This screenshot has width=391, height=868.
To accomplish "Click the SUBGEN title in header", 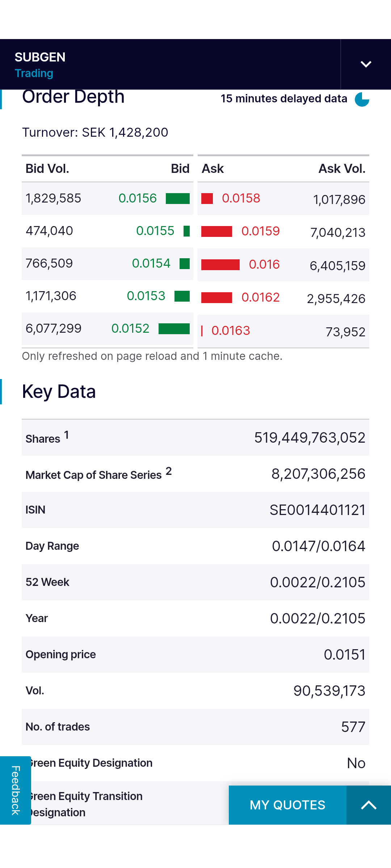I will click(40, 57).
